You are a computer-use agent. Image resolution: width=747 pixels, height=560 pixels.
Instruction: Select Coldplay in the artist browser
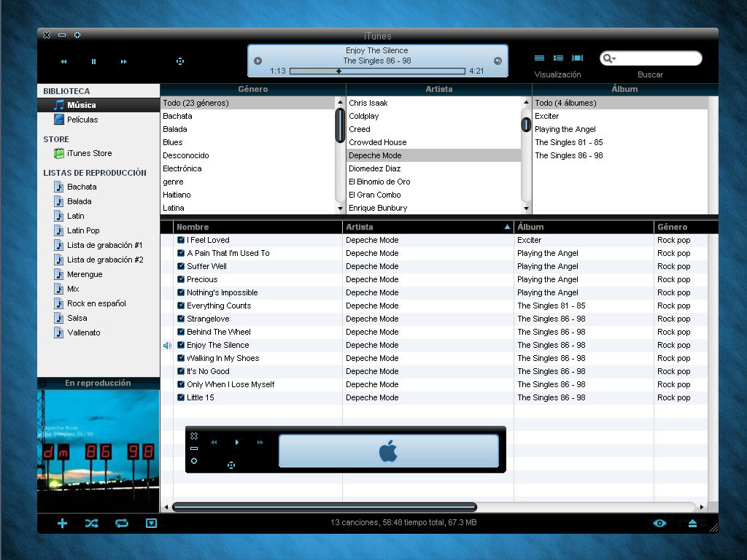pos(434,116)
